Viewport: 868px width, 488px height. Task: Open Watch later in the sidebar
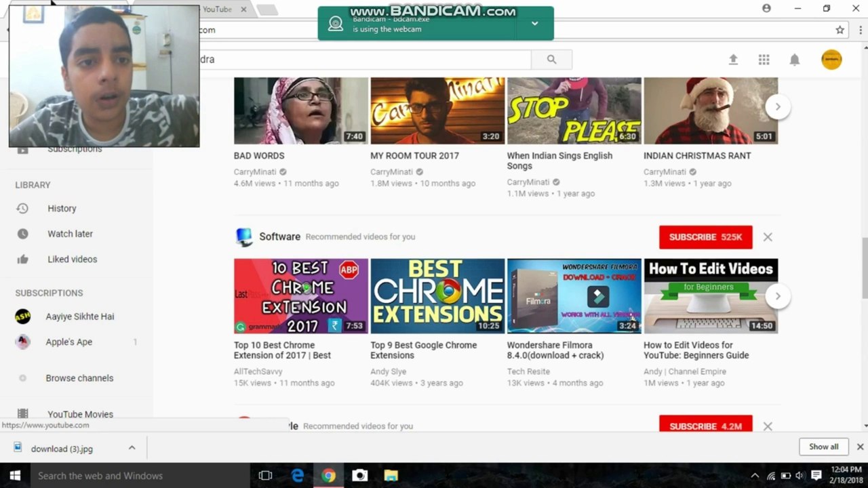[70, 234]
